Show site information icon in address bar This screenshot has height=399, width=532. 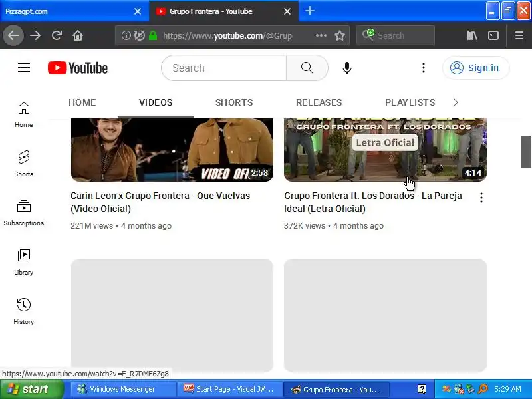(x=126, y=35)
